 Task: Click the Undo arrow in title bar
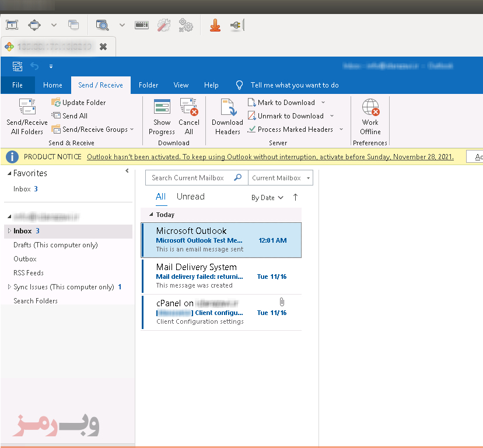point(34,66)
